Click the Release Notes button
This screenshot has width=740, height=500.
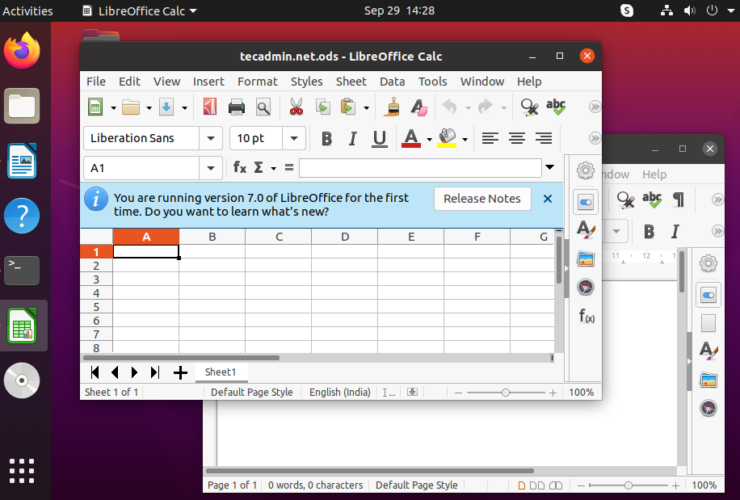(482, 198)
